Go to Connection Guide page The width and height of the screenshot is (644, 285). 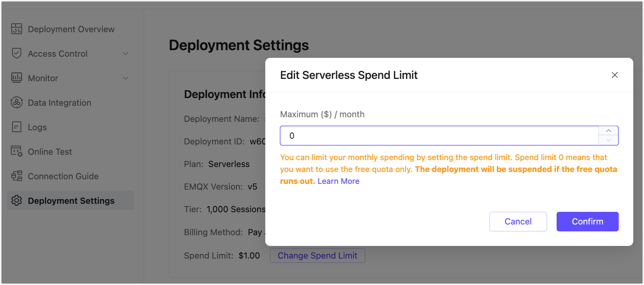tap(63, 176)
